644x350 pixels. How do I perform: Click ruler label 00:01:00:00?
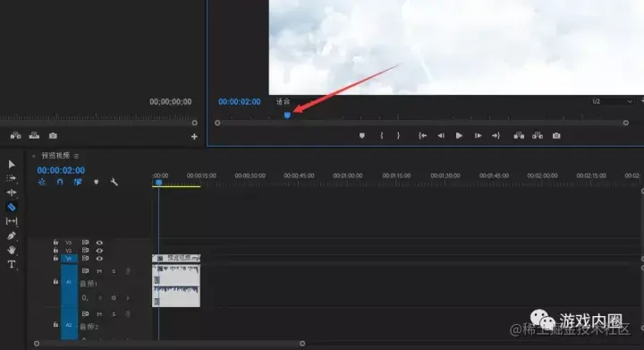[347, 175]
